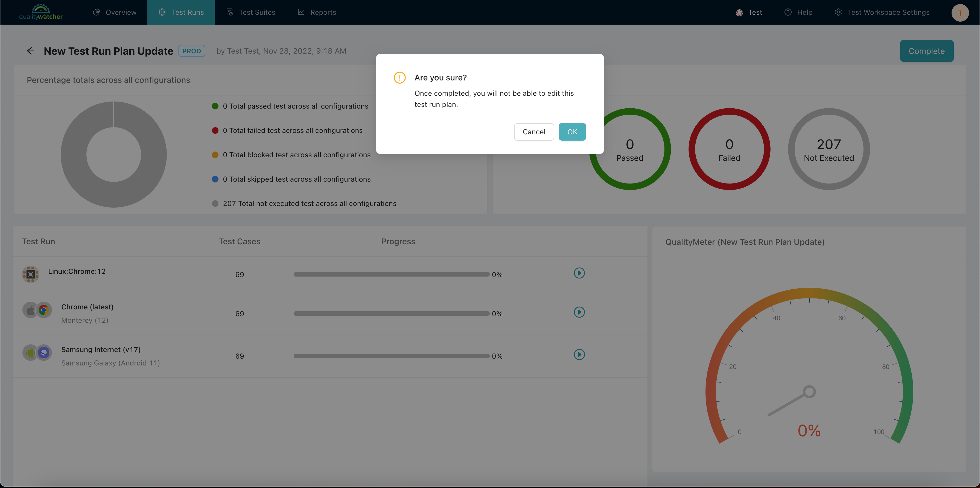This screenshot has width=980, height=488.
Task: Click the PROD environment badge label
Action: coord(192,51)
